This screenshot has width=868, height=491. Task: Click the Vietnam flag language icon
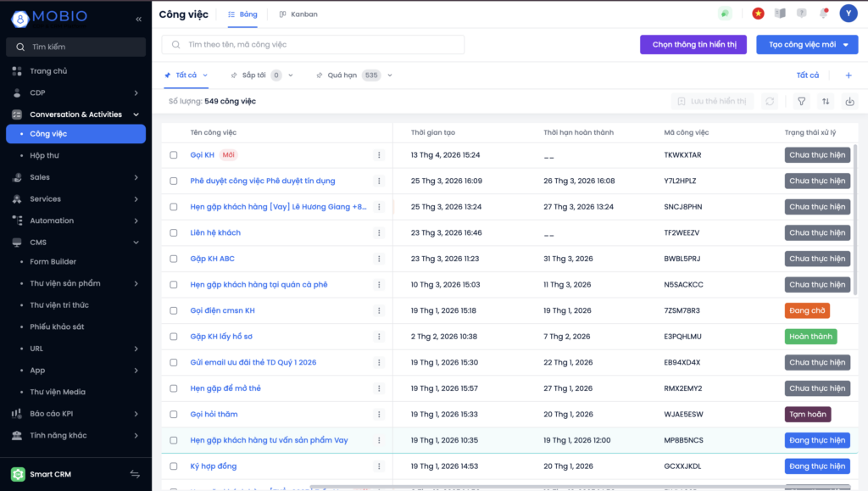758,14
